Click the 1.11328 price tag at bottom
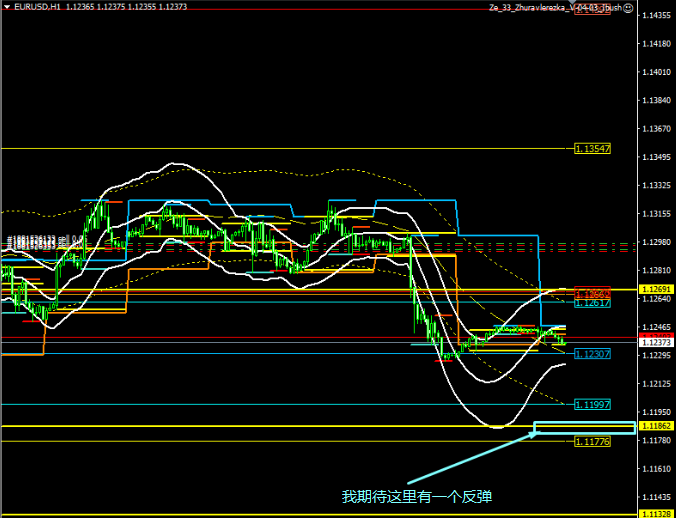 [x=656, y=513]
